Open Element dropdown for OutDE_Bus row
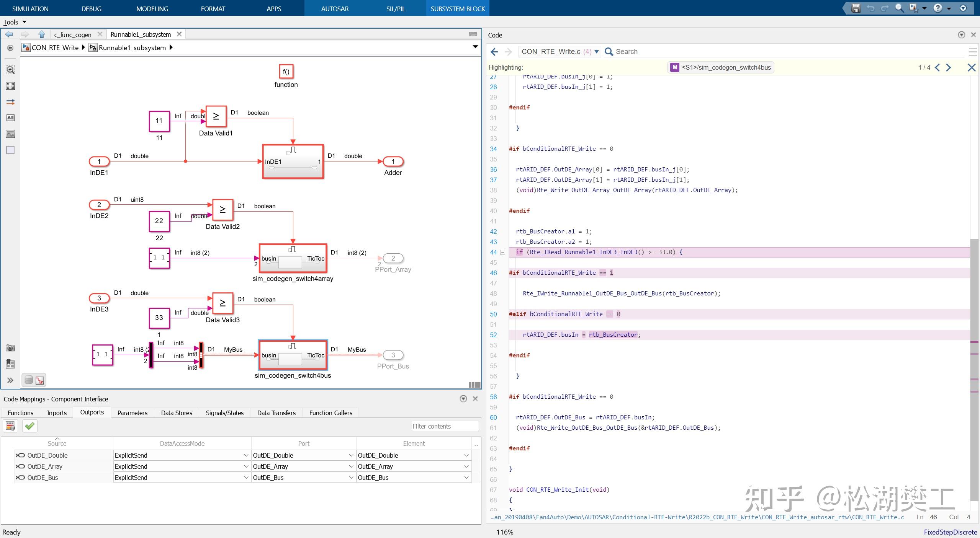 [x=466, y=478]
